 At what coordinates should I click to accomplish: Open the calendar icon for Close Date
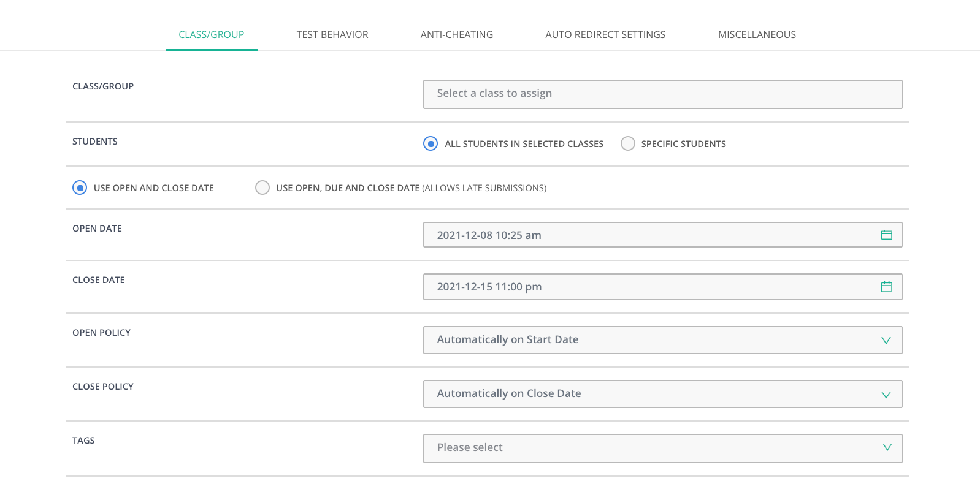(x=886, y=287)
